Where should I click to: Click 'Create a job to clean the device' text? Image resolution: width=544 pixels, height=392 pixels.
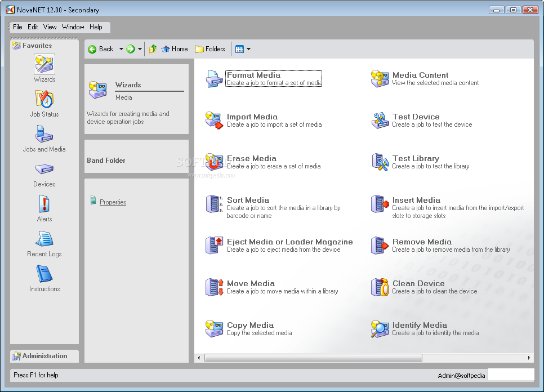pyautogui.click(x=435, y=291)
